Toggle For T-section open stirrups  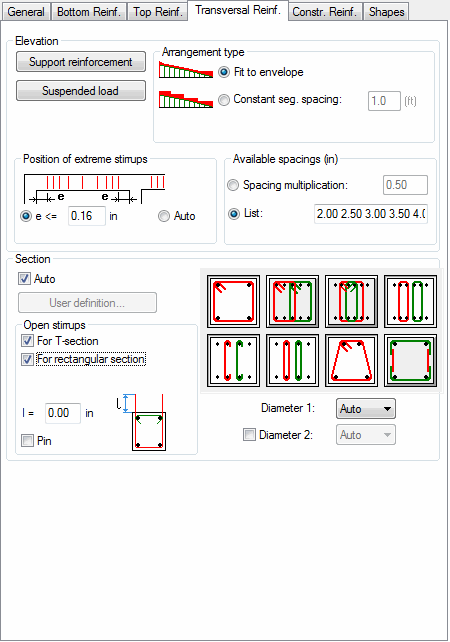[x=27, y=341]
